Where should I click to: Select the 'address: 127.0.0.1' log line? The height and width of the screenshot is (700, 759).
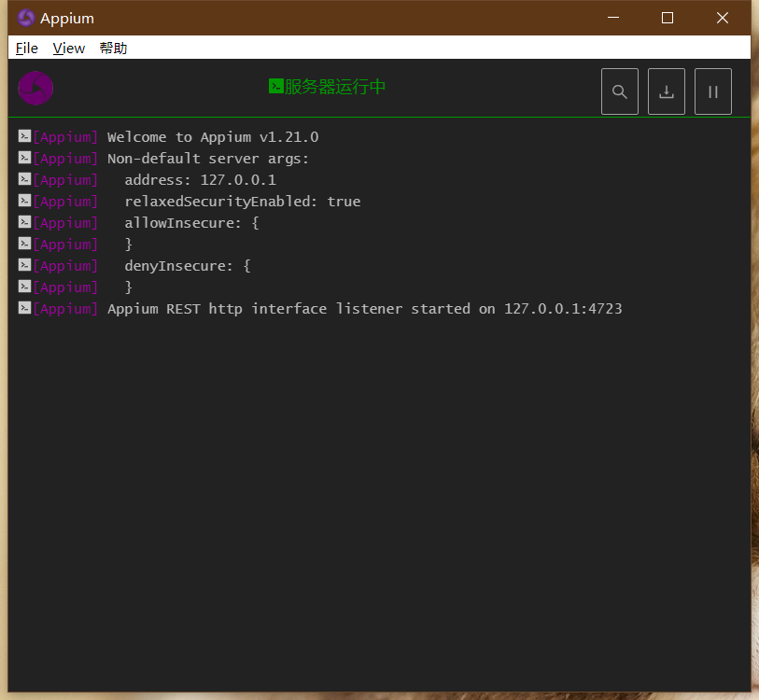(x=201, y=179)
